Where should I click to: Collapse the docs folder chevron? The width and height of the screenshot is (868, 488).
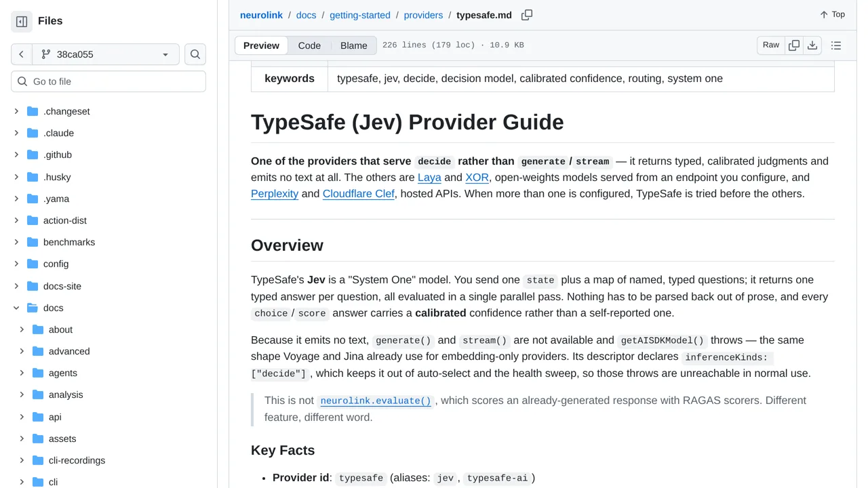click(x=16, y=308)
